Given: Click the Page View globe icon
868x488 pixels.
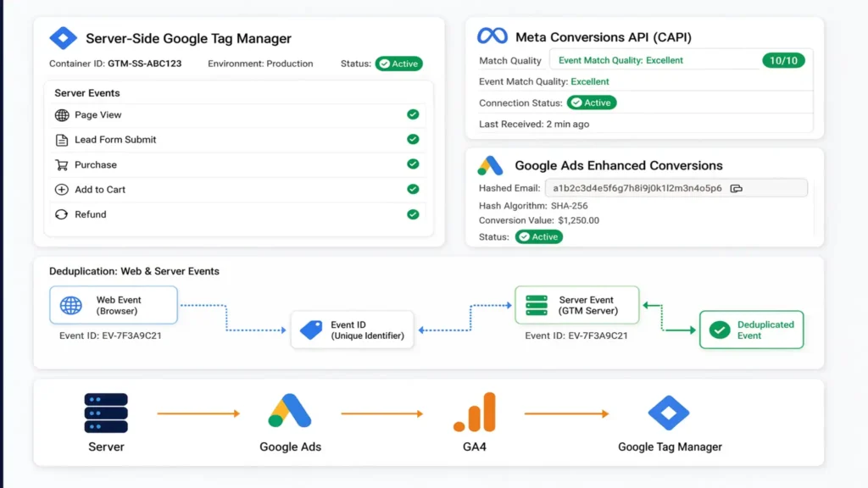Looking at the screenshot, I should click(x=61, y=115).
